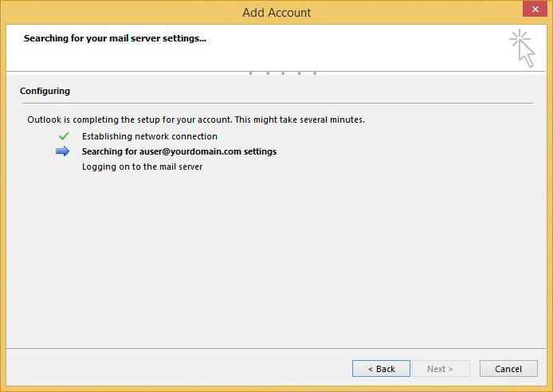553x392 pixels.
Task: Go back using the Back button
Action: click(381, 368)
